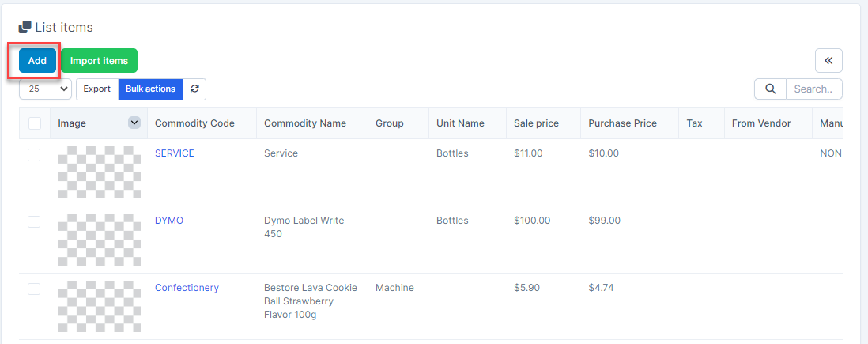This screenshot has height=344, width=868.
Task: Open the Bulk actions menu
Action: 150,89
